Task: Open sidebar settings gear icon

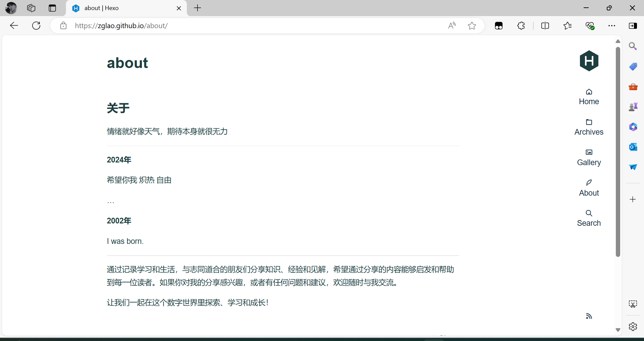Action: [x=633, y=326]
